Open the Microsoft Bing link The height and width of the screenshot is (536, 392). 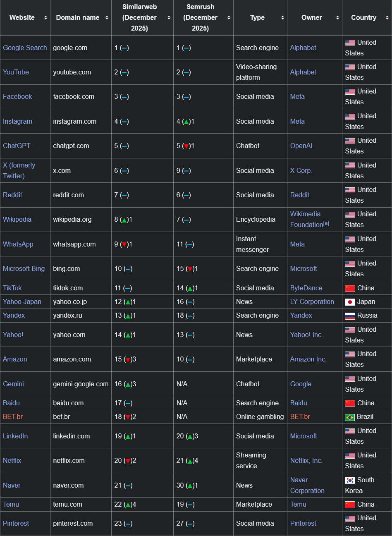(24, 268)
